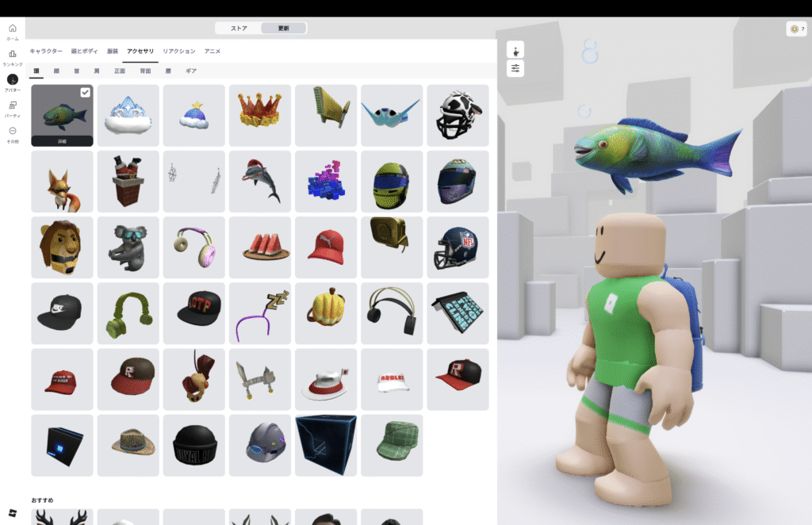This screenshot has width=812, height=525.
Task: Open the リアクション tab
Action: [x=179, y=52]
